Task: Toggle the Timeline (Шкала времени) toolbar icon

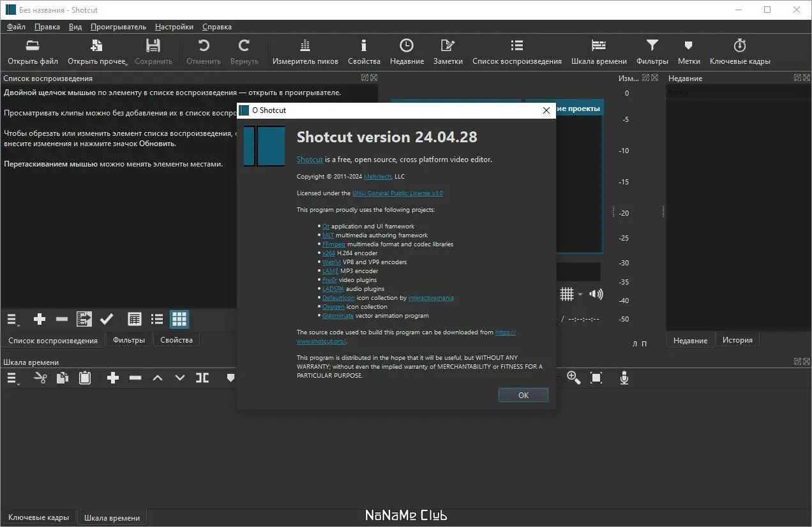Action: click(x=599, y=45)
